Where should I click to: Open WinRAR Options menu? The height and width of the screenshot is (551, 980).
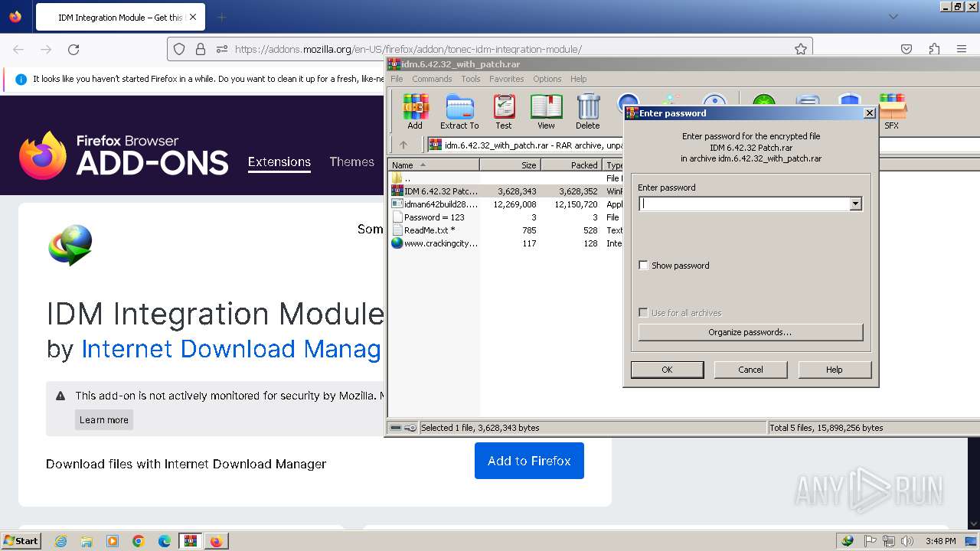547,79
